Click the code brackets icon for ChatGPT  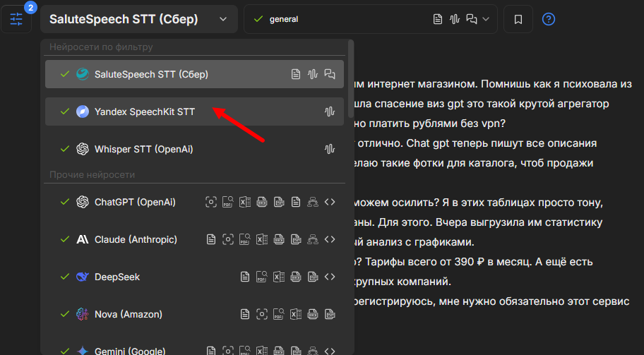pyautogui.click(x=329, y=203)
